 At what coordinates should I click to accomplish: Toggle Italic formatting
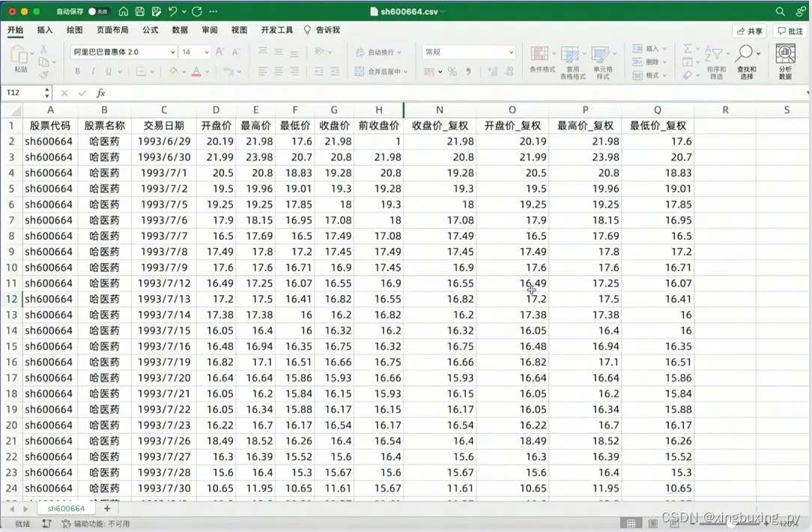(93, 71)
